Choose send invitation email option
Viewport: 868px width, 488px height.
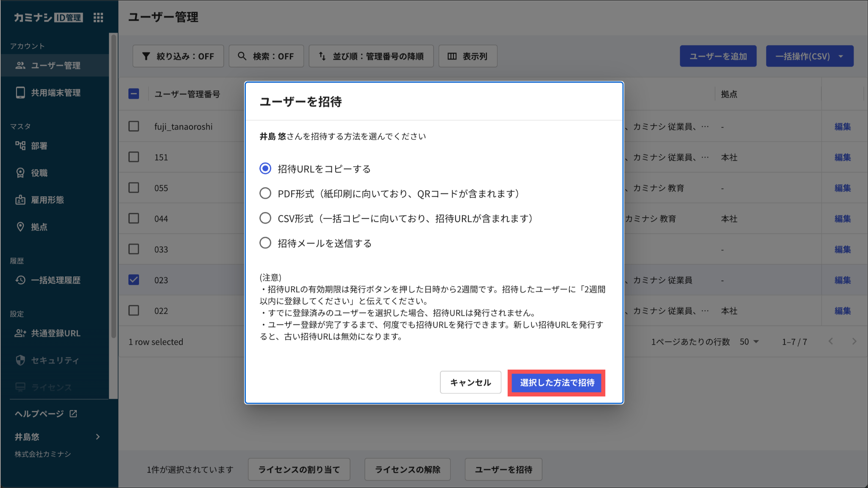click(265, 243)
